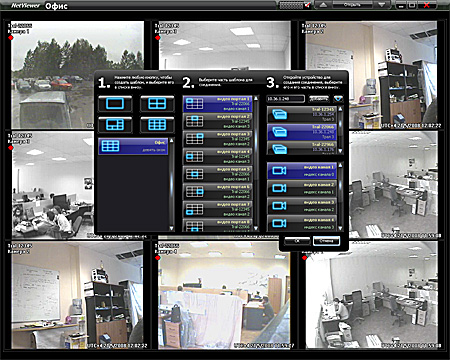This screenshot has width=450, height=360.
Task: Select видео портал 5 template part
Action: (218, 174)
